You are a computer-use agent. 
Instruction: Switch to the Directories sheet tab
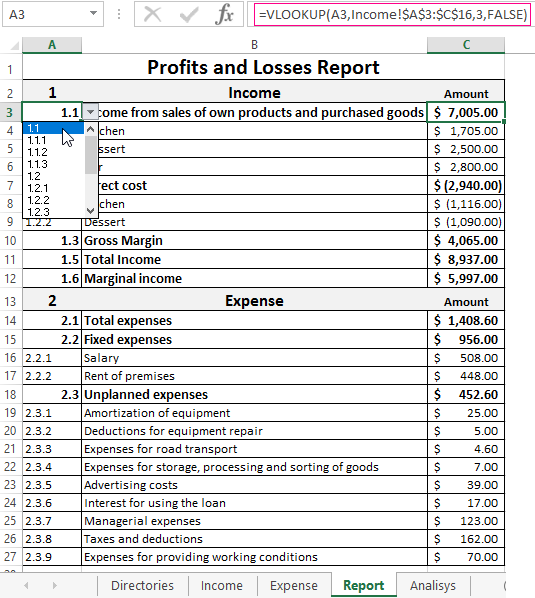142,585
